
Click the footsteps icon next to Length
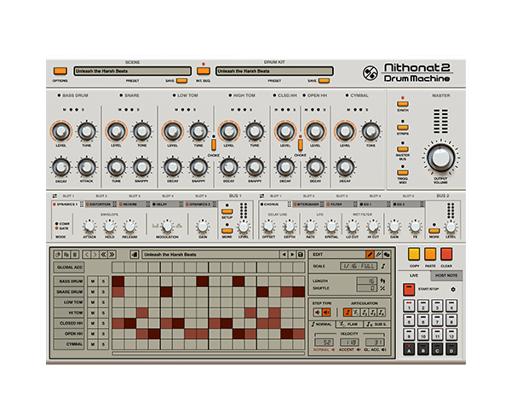click(x=382, y=280)
